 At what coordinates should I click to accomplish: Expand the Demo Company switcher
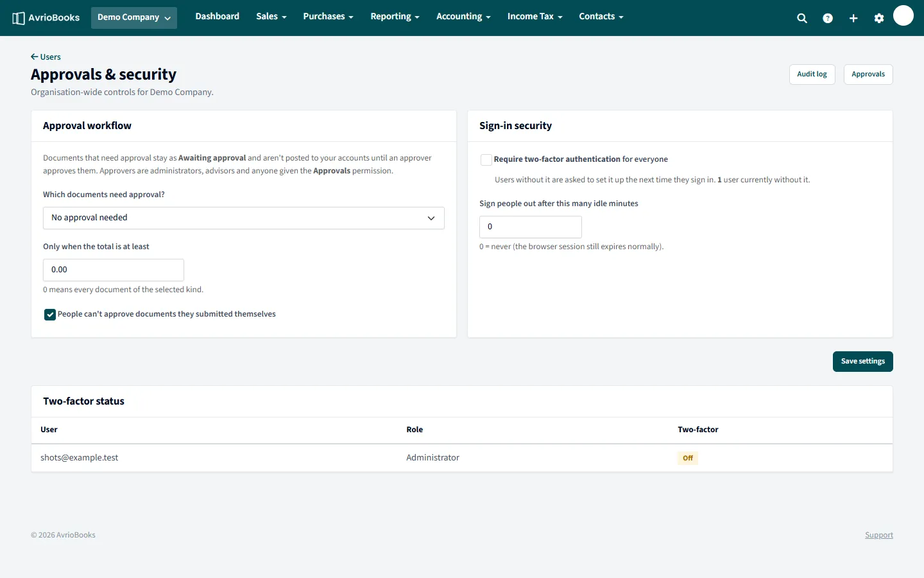click(134, 17)
